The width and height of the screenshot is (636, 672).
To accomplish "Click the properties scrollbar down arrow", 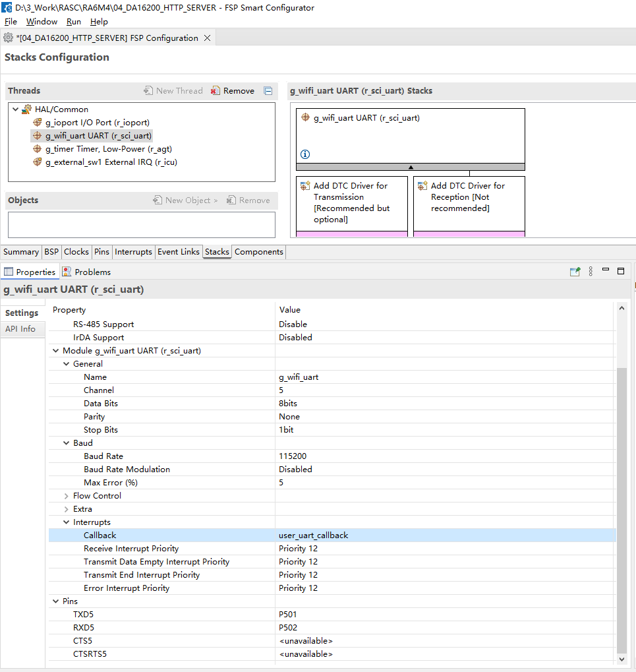I will tap(622, 659).
